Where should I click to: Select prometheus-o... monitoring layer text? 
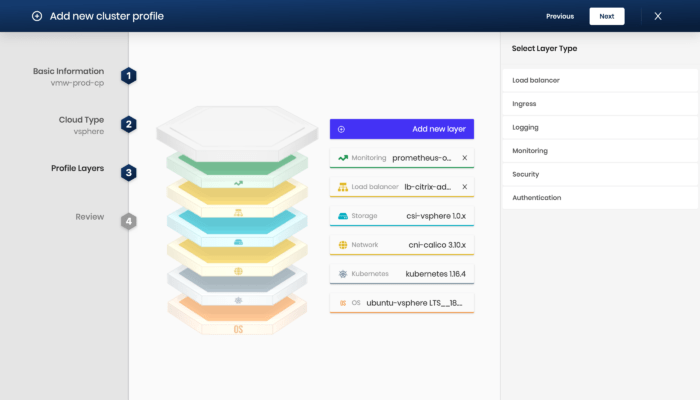[x=421, y=158]
